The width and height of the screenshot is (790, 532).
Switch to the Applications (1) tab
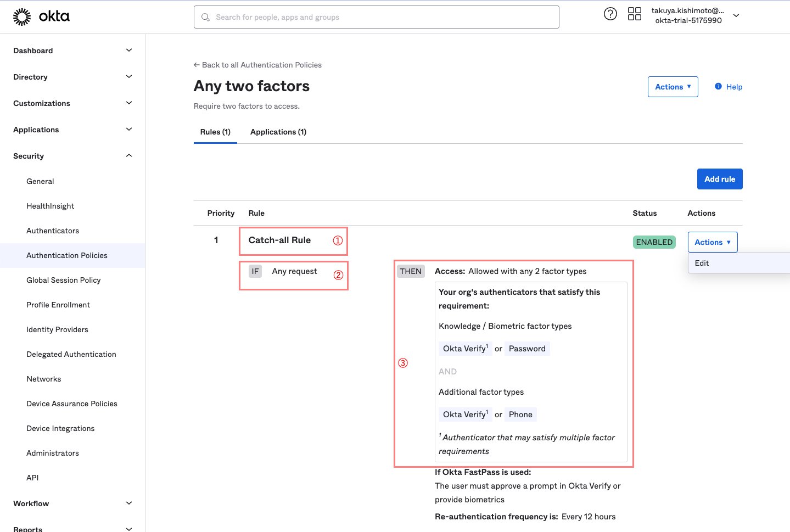pyautogui.click(x=278, y=132)
